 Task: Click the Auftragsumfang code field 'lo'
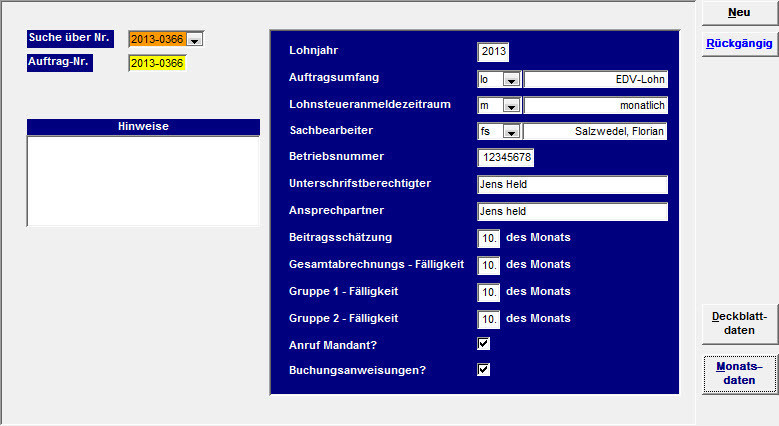(x=490, y=80)
